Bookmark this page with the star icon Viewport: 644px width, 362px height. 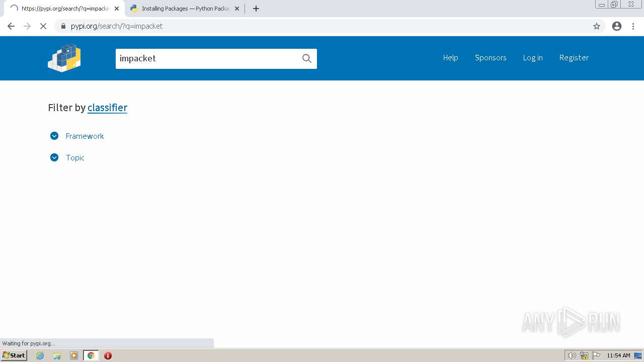point(597,26)
